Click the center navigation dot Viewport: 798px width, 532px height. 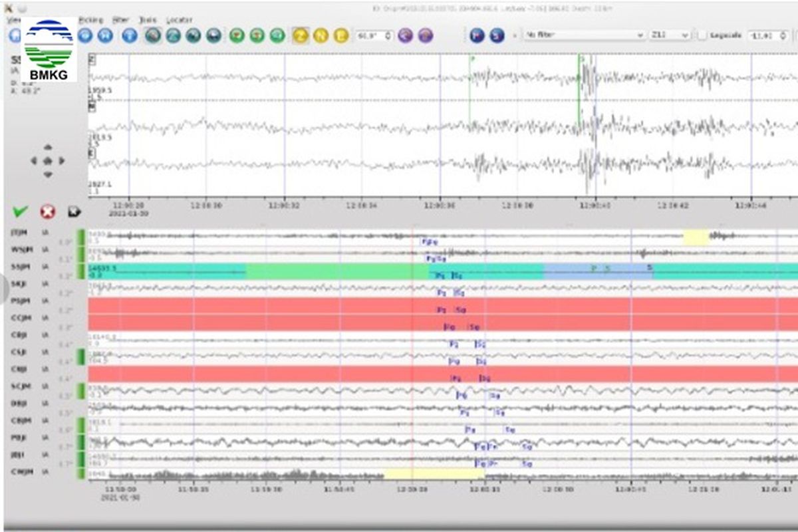47,160
